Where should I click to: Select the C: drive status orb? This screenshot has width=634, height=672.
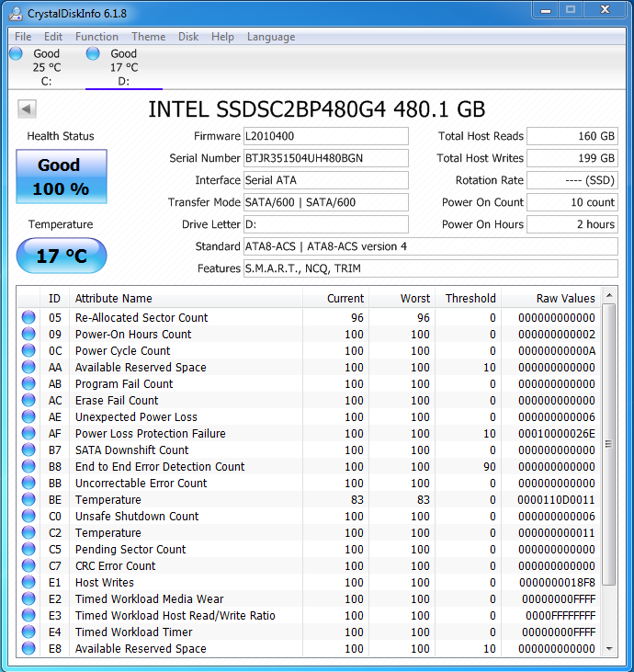coord(17,54)
